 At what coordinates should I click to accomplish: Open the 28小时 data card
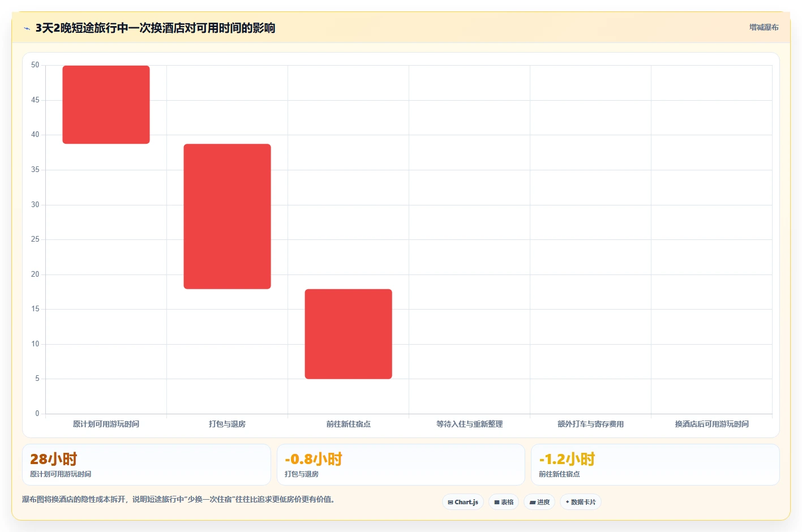click(x=147, y=465)
